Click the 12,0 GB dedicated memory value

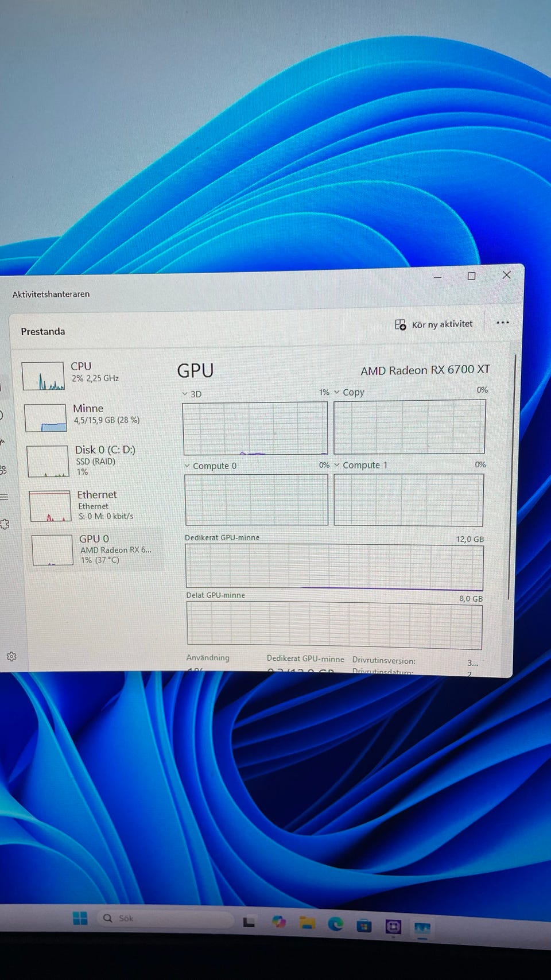(470, 539)
